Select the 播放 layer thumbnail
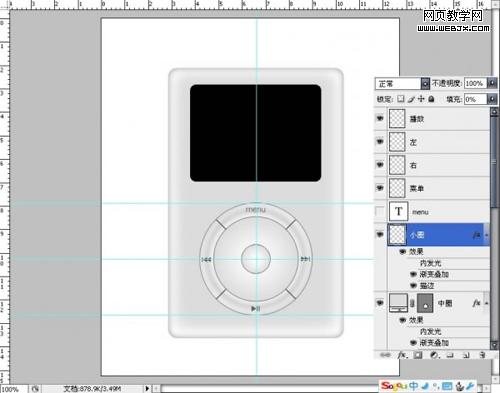Viewport: 500px width, 393px height. (x=397, y=118)
